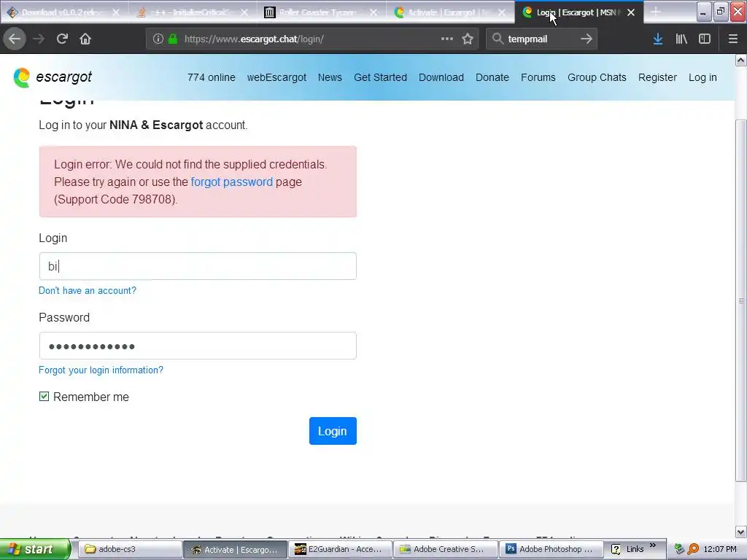
Task: Click the page scroll up arrow
Action: (741, 60)
